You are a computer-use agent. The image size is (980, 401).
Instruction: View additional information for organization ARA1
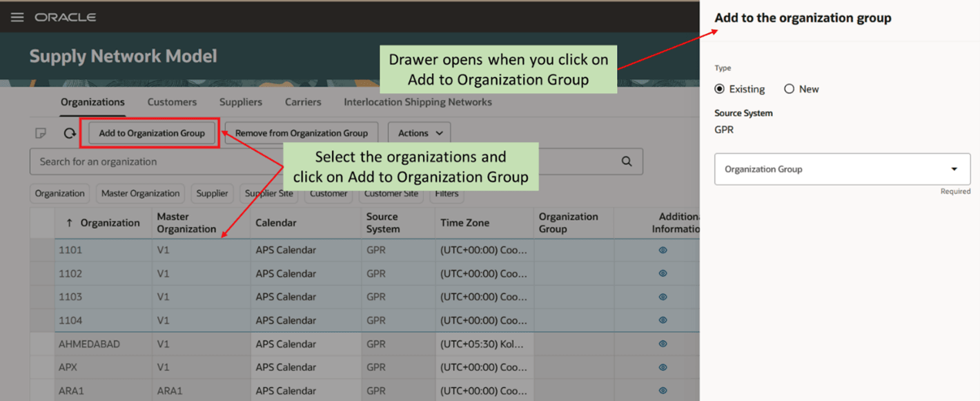662,390
